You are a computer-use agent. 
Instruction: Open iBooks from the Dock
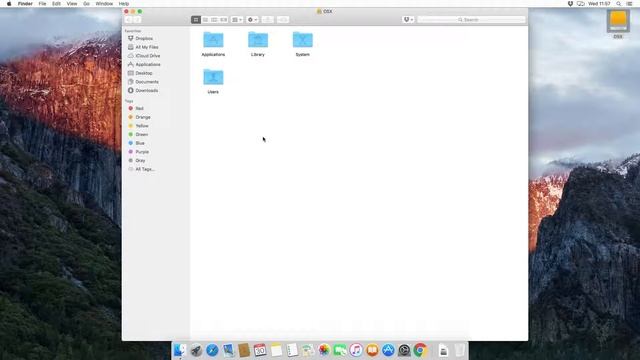[372, 350]
